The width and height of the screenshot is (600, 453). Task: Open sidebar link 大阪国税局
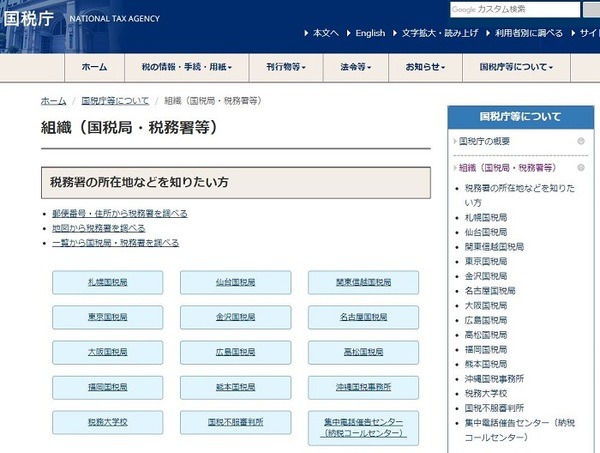tap(486, 306)
